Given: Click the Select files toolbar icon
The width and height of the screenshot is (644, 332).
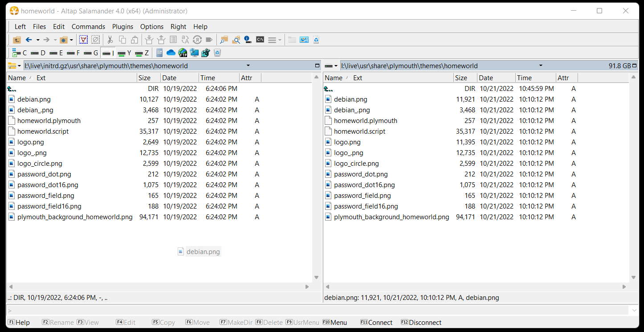Looking at the screenshot, I should tap(83, 40).
